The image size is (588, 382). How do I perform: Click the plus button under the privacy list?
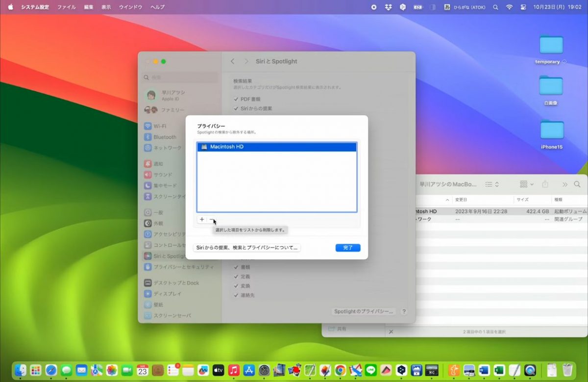[202, 220]
